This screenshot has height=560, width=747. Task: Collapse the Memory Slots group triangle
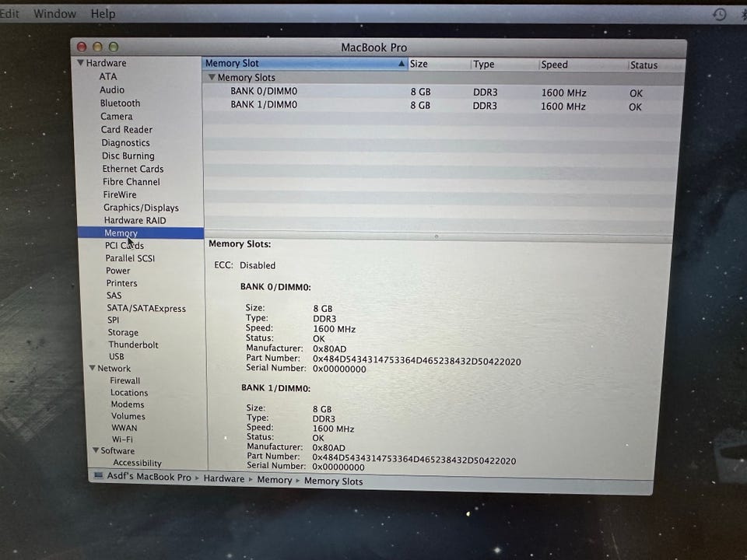212,77
